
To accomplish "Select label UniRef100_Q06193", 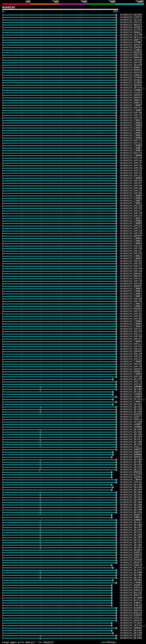I will (131, 620).
